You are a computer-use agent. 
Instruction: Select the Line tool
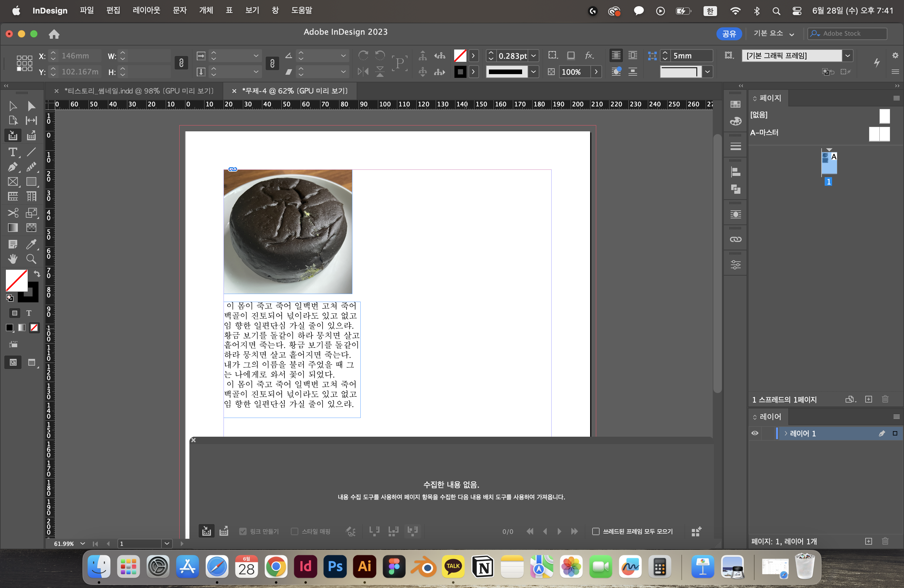(32, 152)
